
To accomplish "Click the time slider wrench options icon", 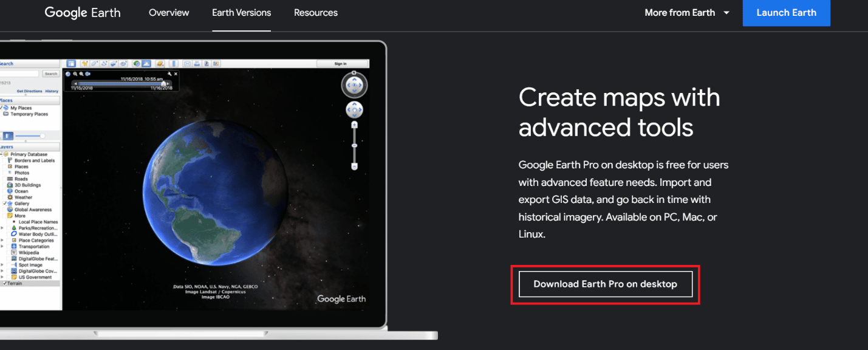I will [x=169, y=74].
